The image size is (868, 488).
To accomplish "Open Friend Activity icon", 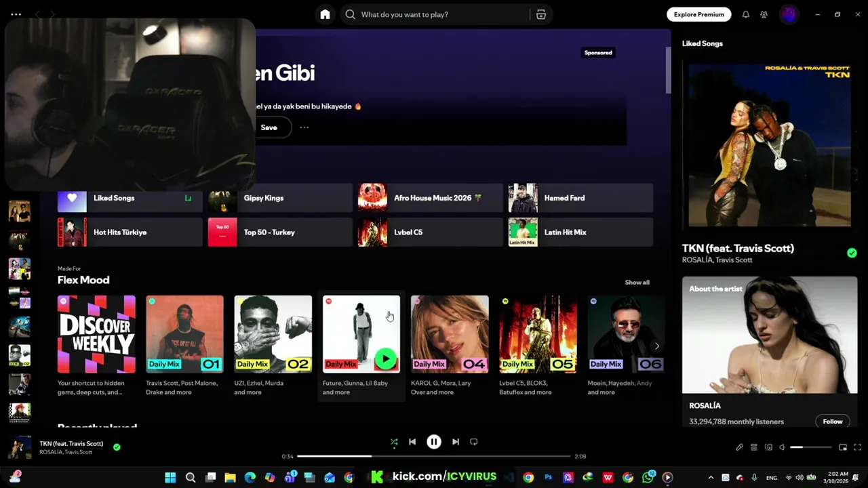I will 764,14.
